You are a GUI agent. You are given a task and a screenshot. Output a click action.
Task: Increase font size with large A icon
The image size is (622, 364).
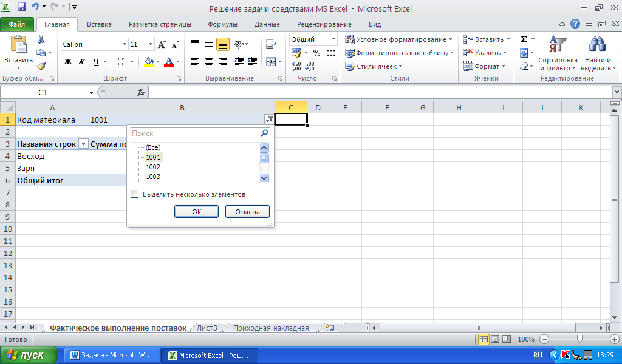click(x=162, y=44)
